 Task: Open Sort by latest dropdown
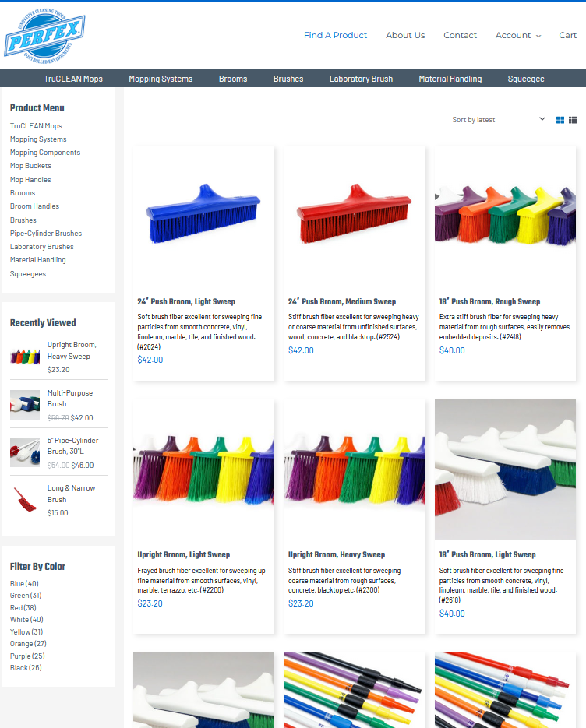[498, 119]
